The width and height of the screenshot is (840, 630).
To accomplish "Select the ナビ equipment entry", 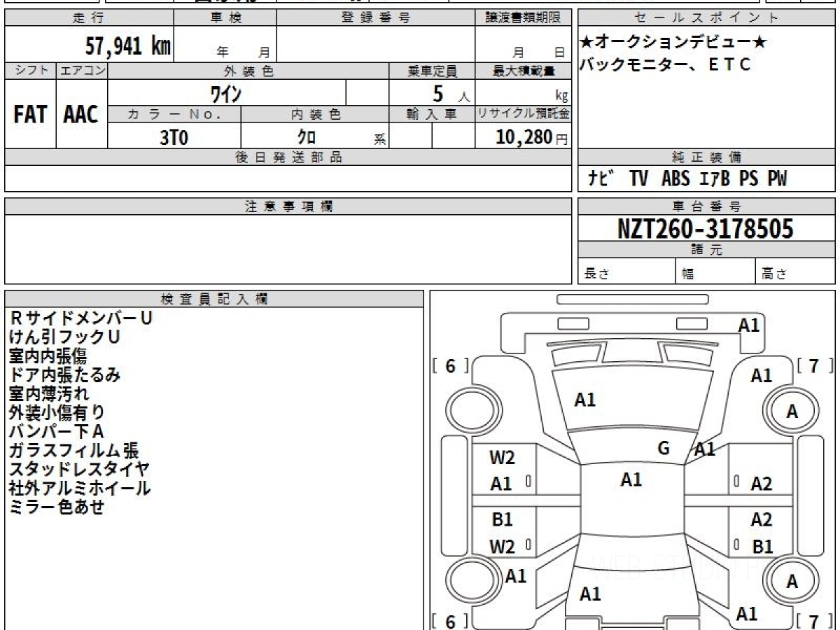I will tap(601, 180).
